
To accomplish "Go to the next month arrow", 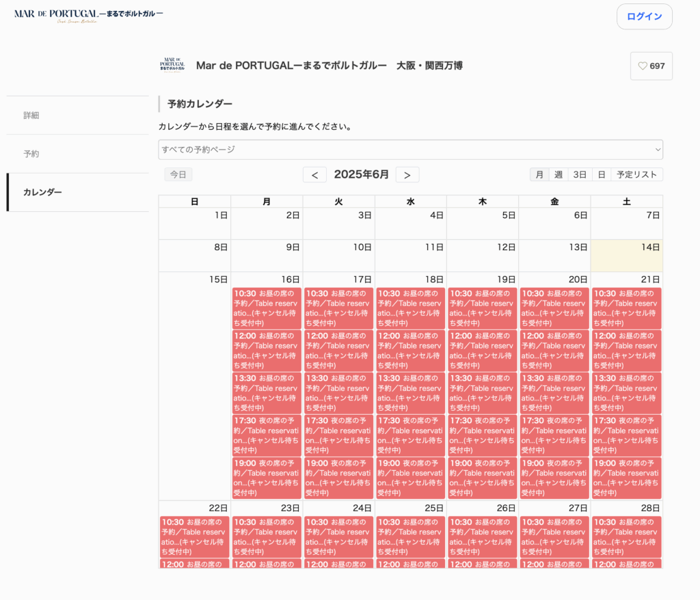I will tap(407, 174).
